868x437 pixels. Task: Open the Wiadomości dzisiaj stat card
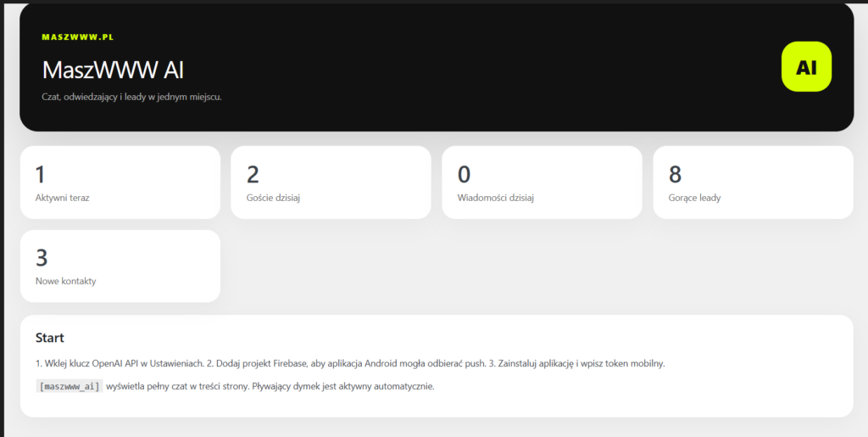(x=542, y=182)
